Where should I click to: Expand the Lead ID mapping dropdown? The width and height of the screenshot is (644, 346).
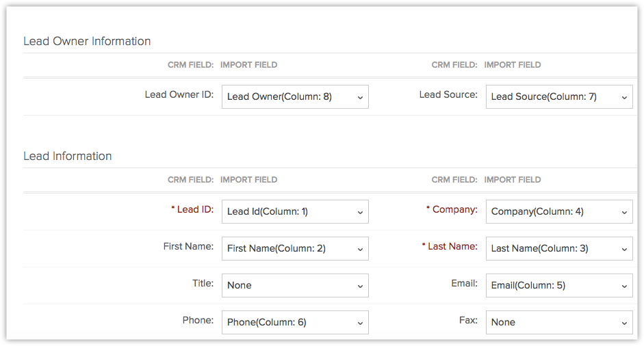pyautogui.click(x=295, y=212)
